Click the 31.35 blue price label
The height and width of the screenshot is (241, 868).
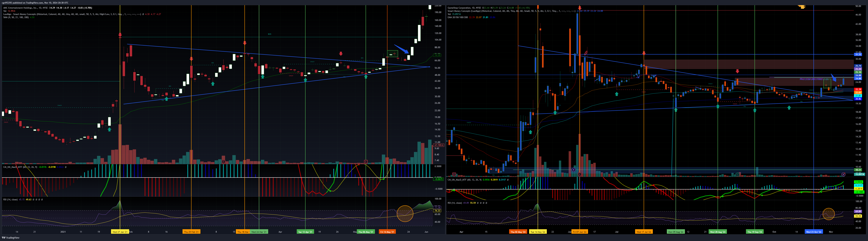pos(858,54)
